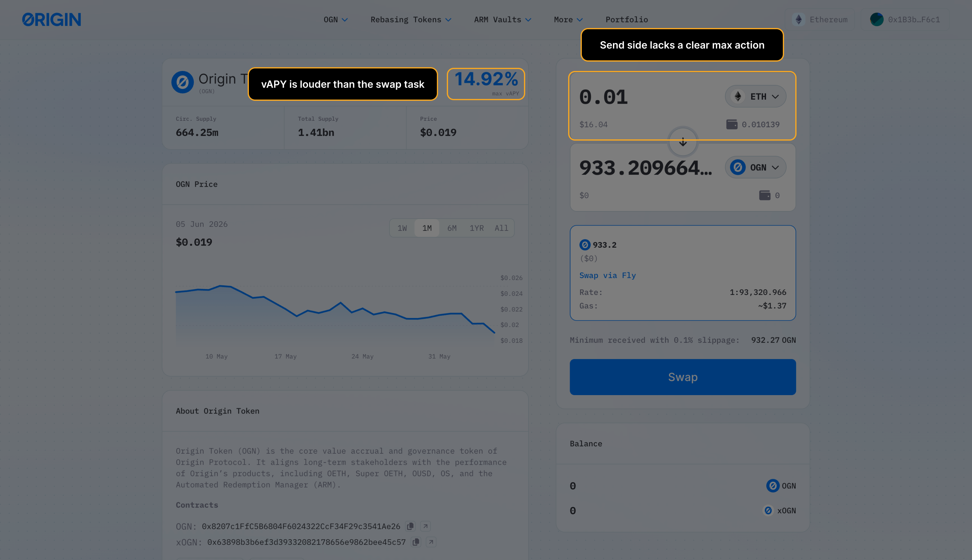The height and width of the screenshot is (560, 972).
Task: Copy the xOGN contract address
Action: click(x=416, y=542)
